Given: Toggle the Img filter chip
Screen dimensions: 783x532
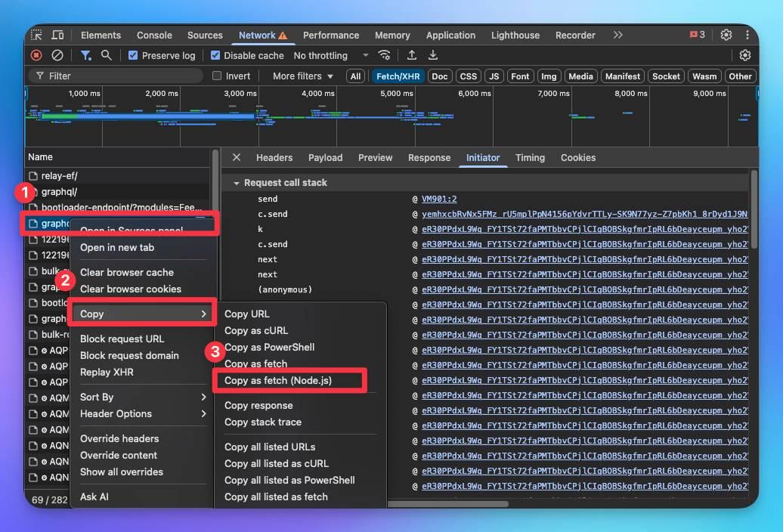Looking at the screenshot, I should pyautogui.click(x=548, y=76).
